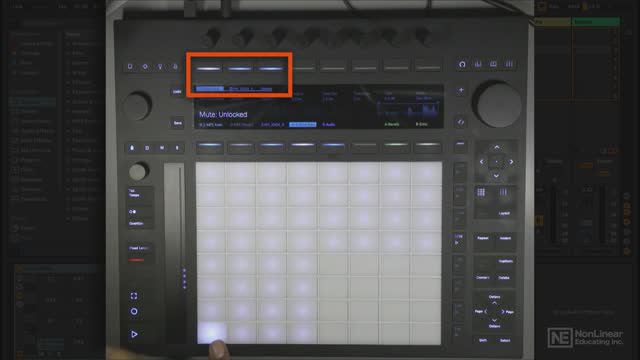Hit the brightly lit bottom-left pad
Screen dimensions: 640x360
pos(211,333)
